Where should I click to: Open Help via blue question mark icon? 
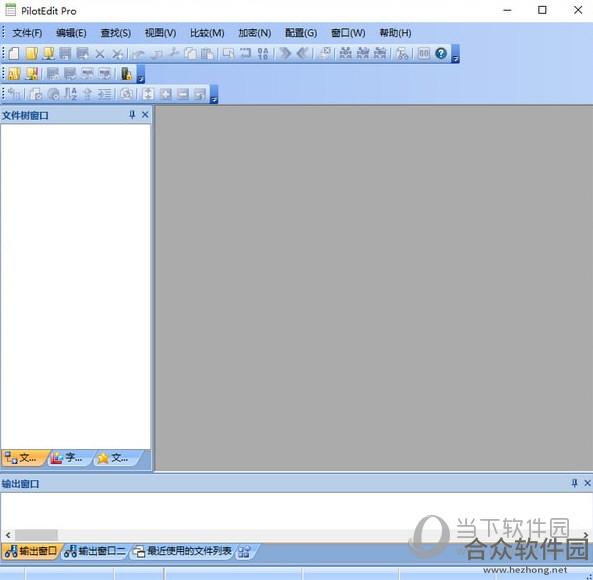[x=441, y=53]
